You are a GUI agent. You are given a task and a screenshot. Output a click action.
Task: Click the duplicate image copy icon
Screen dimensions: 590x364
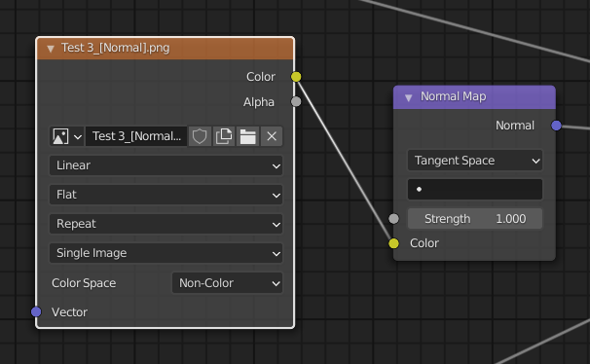tap(224, 136)
